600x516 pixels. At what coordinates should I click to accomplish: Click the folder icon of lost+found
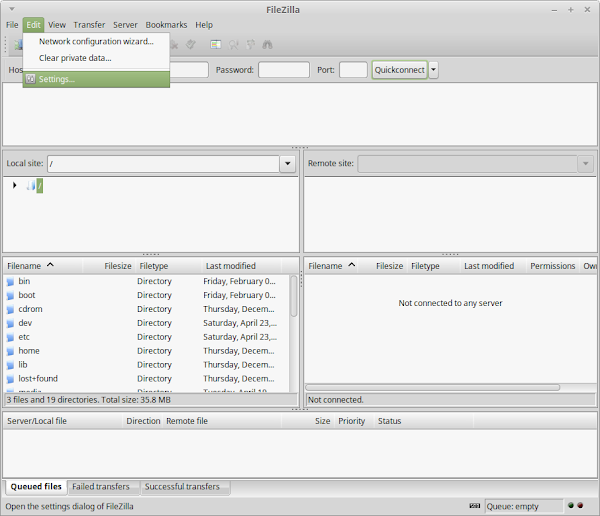pyautogui.click(x=10, y=379)
